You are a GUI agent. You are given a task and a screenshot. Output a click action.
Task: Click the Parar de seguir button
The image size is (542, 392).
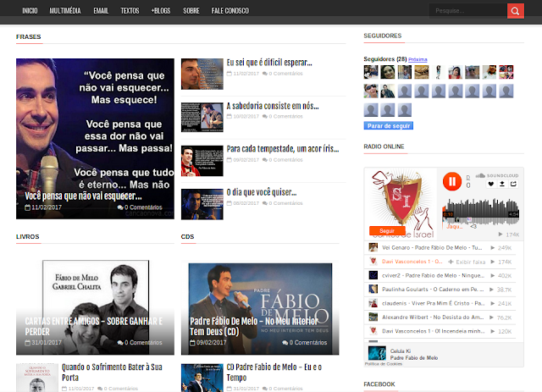click(388, 126)
